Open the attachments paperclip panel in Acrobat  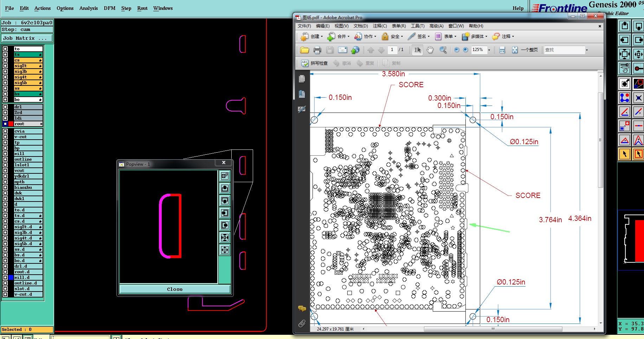tap(302, 324)
